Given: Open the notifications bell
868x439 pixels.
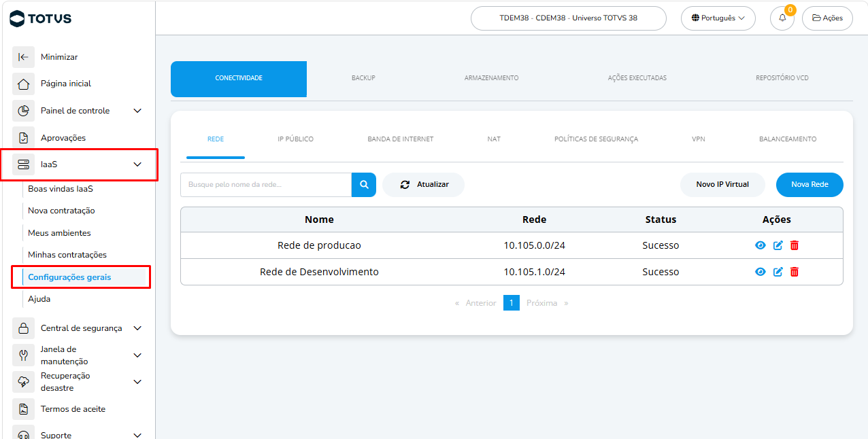Looking at the screenshot, I should pos(782,18).
